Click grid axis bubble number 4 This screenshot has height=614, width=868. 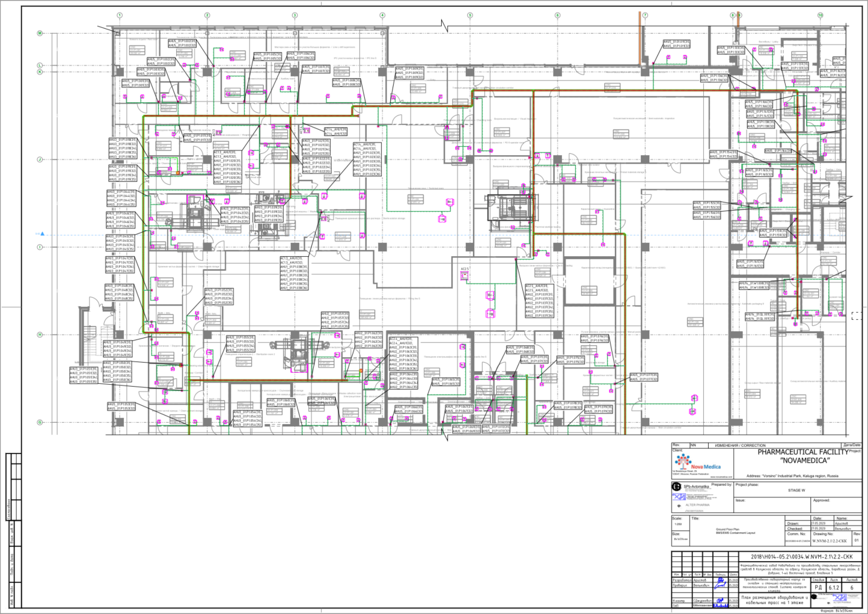382,16
